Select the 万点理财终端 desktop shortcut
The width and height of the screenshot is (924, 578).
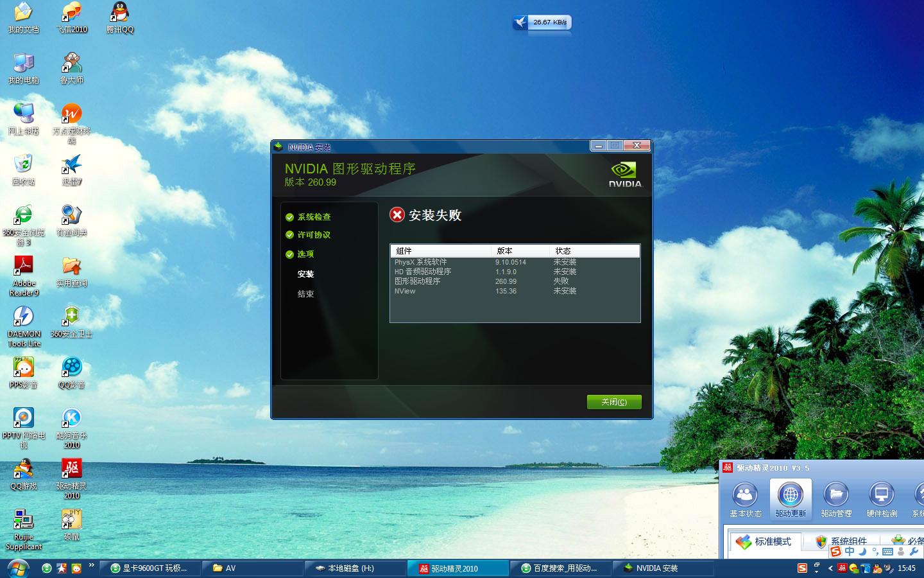71,123
